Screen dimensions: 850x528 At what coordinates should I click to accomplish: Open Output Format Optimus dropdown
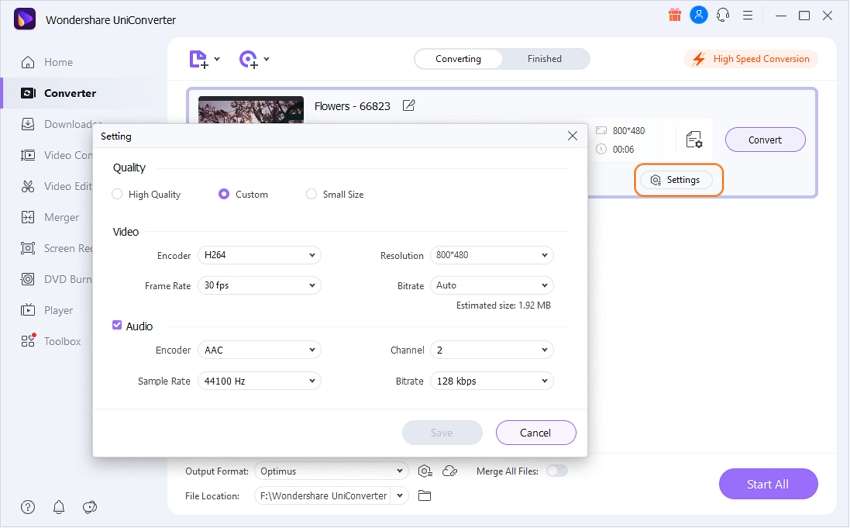click(331, 471)
